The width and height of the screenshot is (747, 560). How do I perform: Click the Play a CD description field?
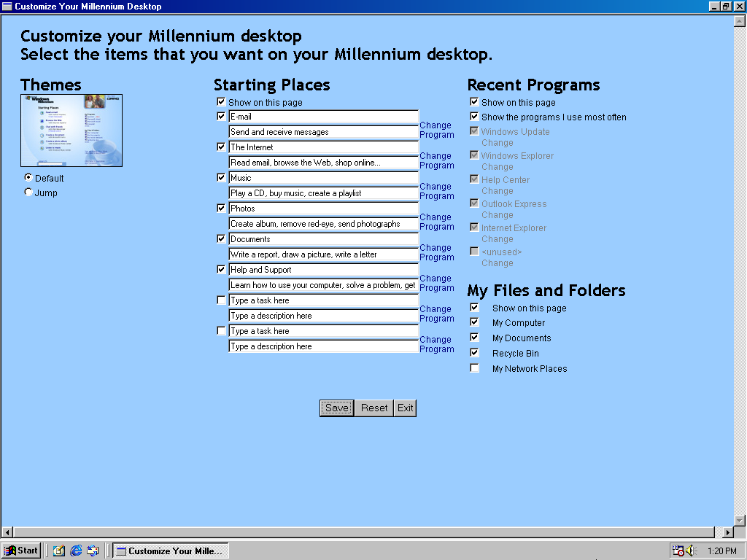click(x=323, y=192)
